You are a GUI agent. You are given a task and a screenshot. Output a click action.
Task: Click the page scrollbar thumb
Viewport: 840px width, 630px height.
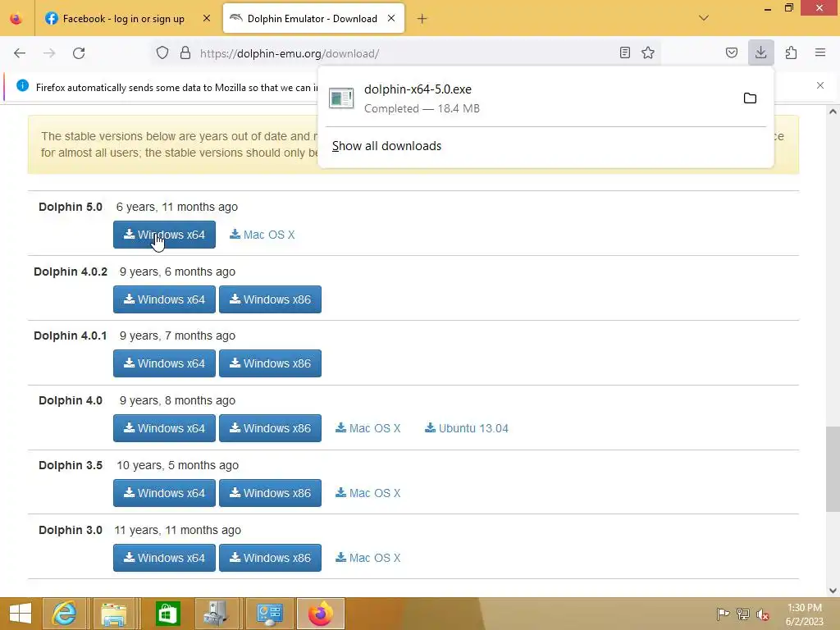tap(833, 469)
